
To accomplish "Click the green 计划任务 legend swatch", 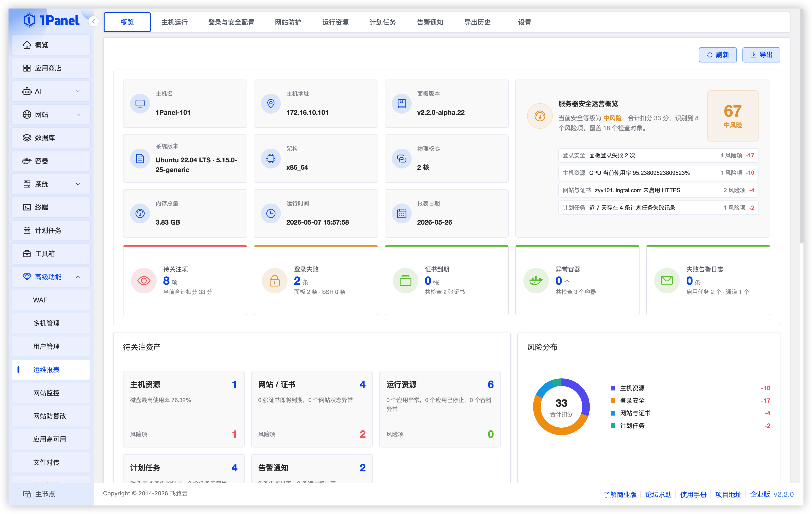I will click(613, 426).
